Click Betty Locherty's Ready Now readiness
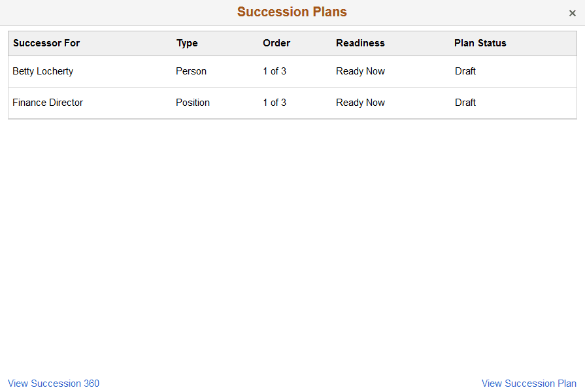The width and height of the screenshot is (585, 392). click(x=360, y=71)
